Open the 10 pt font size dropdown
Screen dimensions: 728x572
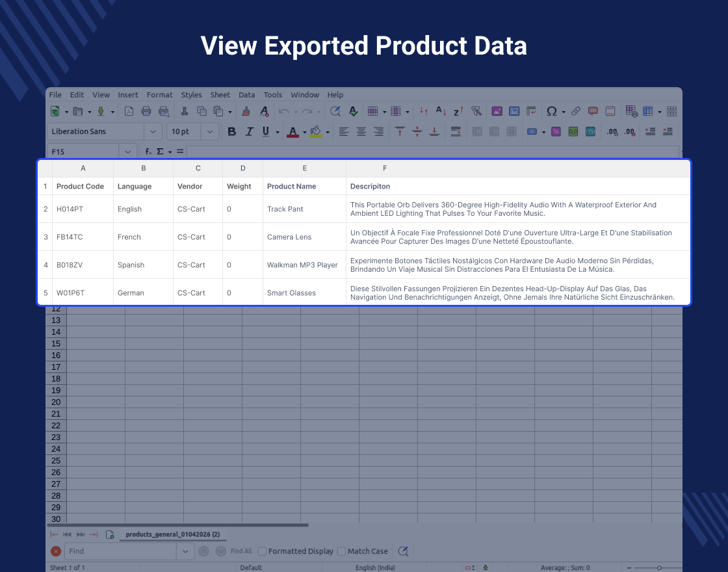pos(210,132)
